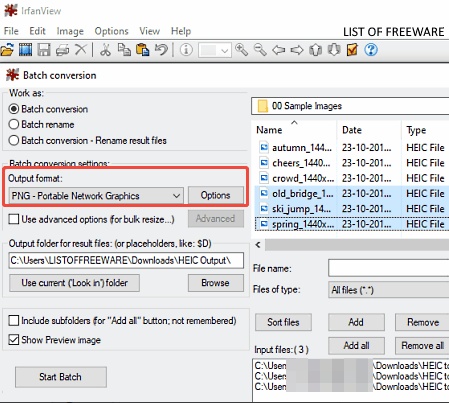449x403 pixels.
Task: Click the Zoom in magnifier icon
Action: pyautogui.click(x=242, y=50)
